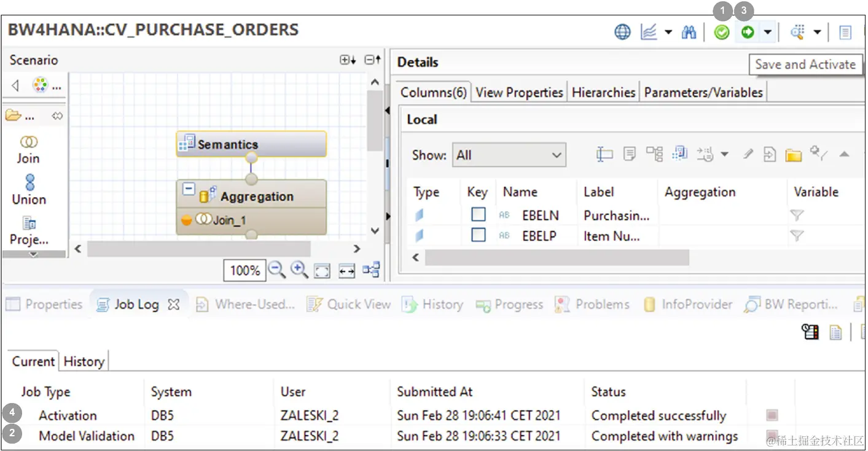Screen dimensions: 868x451
Task: Select the Current tab in Job Log
Action: (x=33, y=361)
